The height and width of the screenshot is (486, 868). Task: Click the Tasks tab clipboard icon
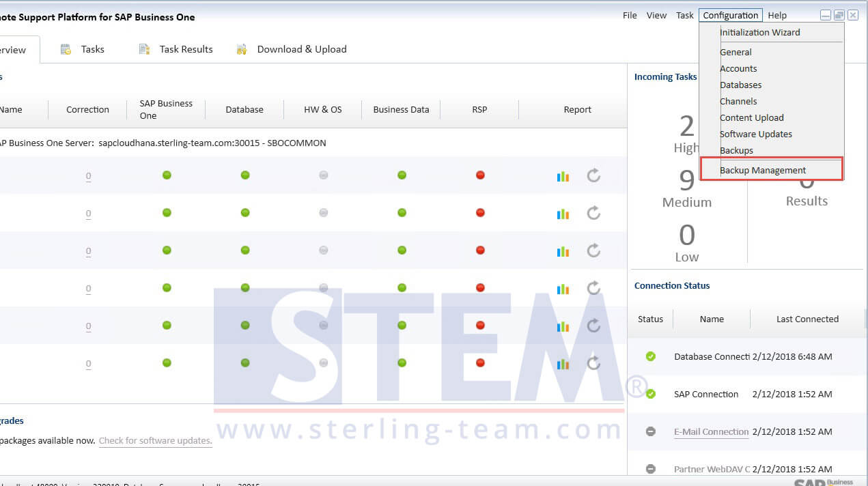pyautogui.click(x=66, y=49)
